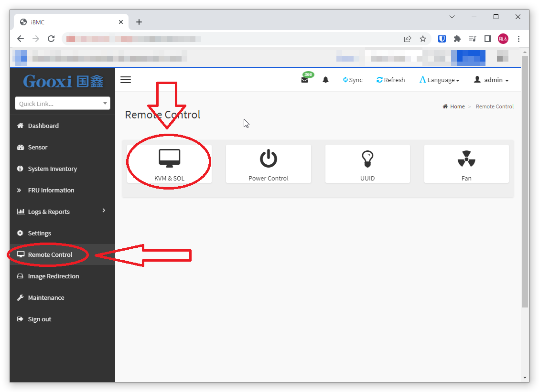Expand the Language dropdown
This screenshot has height=392, width=539.
[439, 80]
